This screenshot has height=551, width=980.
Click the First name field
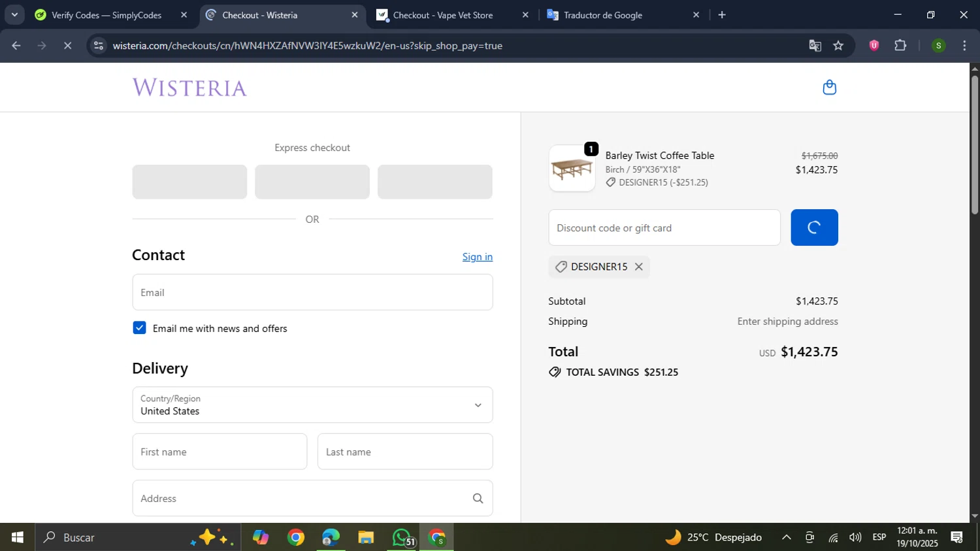[x=220, y=452]
